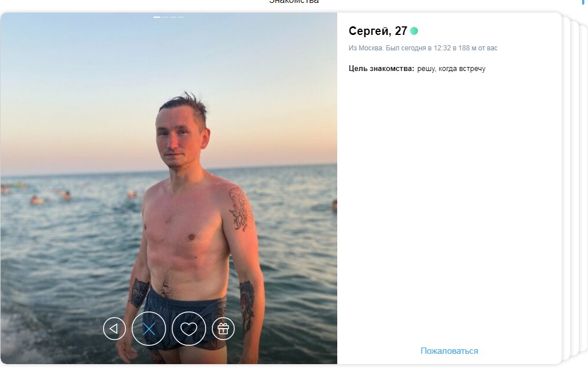Switch to the second photo indicator segment
The image size is (588, 371).
click(165, 17)
